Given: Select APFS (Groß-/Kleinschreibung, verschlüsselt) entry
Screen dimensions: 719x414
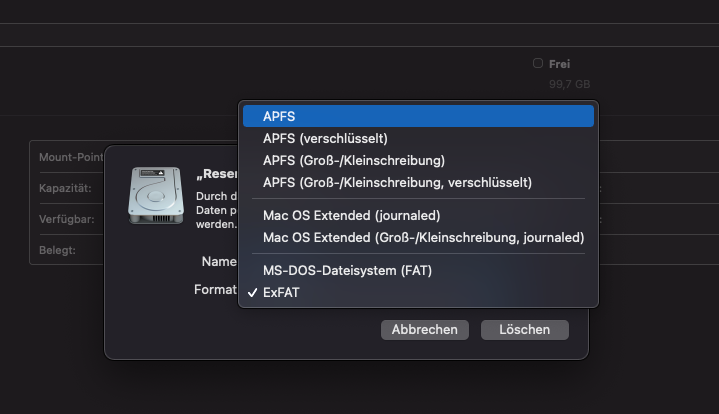Looking at the screenshot, I should point(397,182).
